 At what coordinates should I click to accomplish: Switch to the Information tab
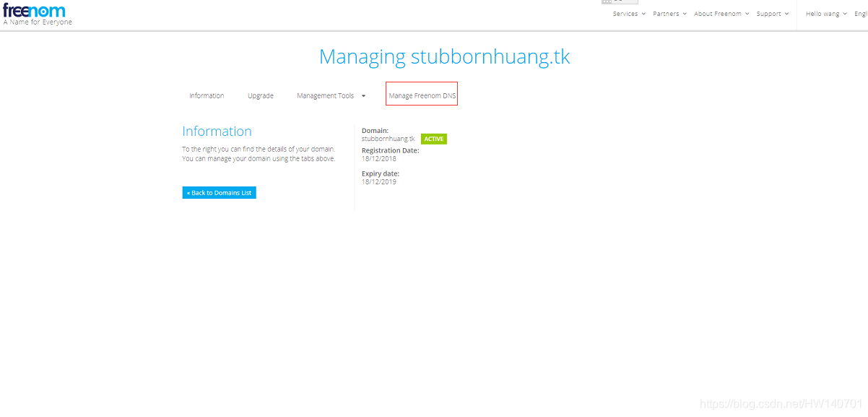(x=207, y=95)
